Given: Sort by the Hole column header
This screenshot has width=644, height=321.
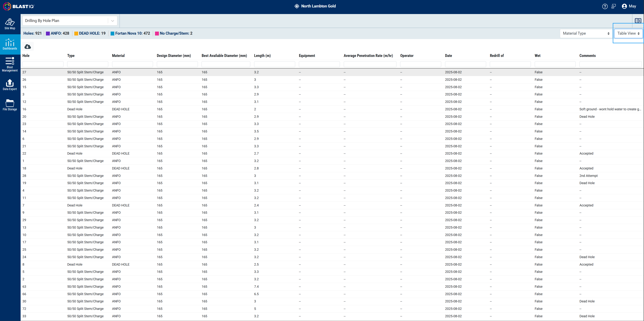Looking at the screenshot, I should click(26, 56).
